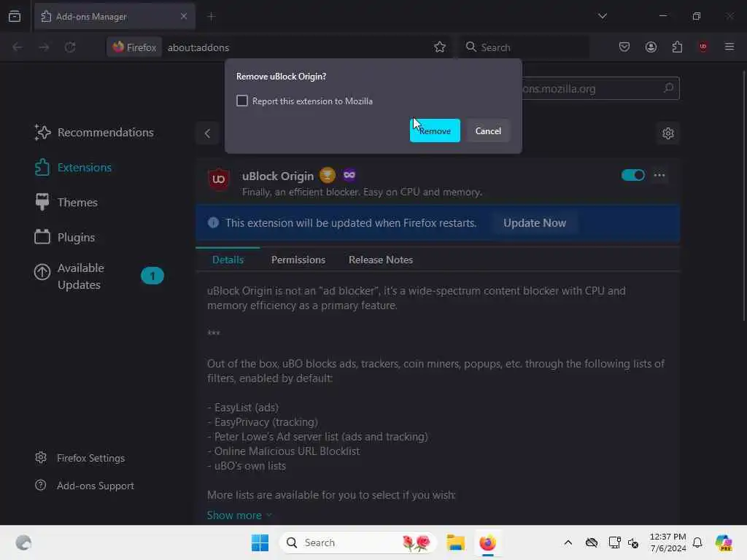Click the uBlock Origin shield logo
Screen dimensions: 747x560
point(219,179)
